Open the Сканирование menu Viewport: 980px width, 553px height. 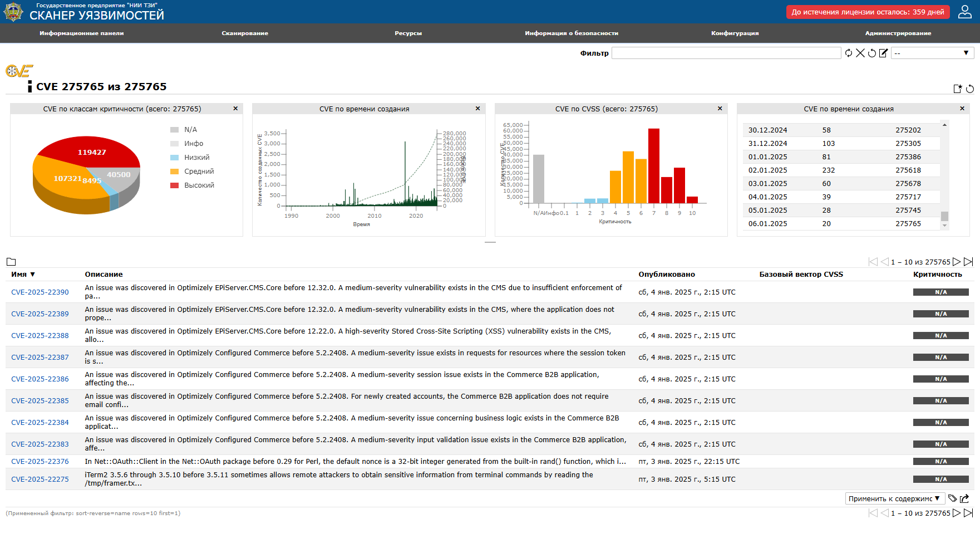[x=245, y=33]
